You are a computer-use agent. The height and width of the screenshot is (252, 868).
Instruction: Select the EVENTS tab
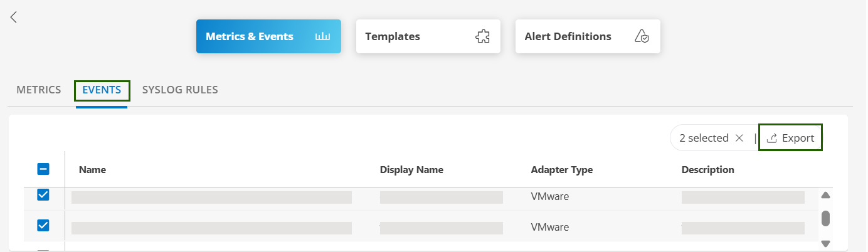102,90
